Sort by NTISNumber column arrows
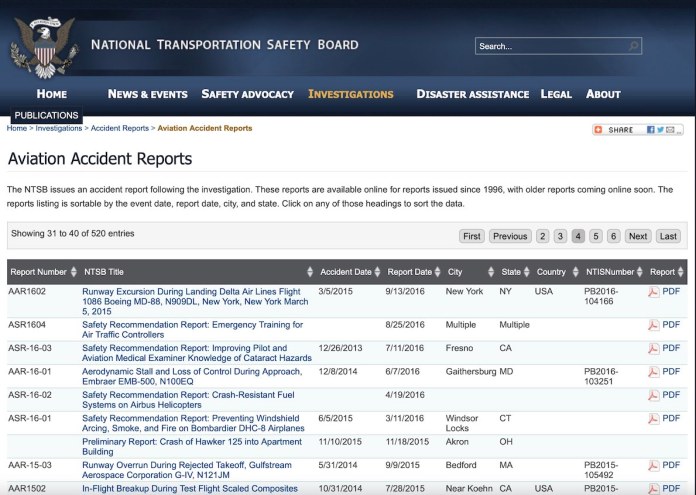The width and height of the screenshot is (696, 495). click(639, 272)
